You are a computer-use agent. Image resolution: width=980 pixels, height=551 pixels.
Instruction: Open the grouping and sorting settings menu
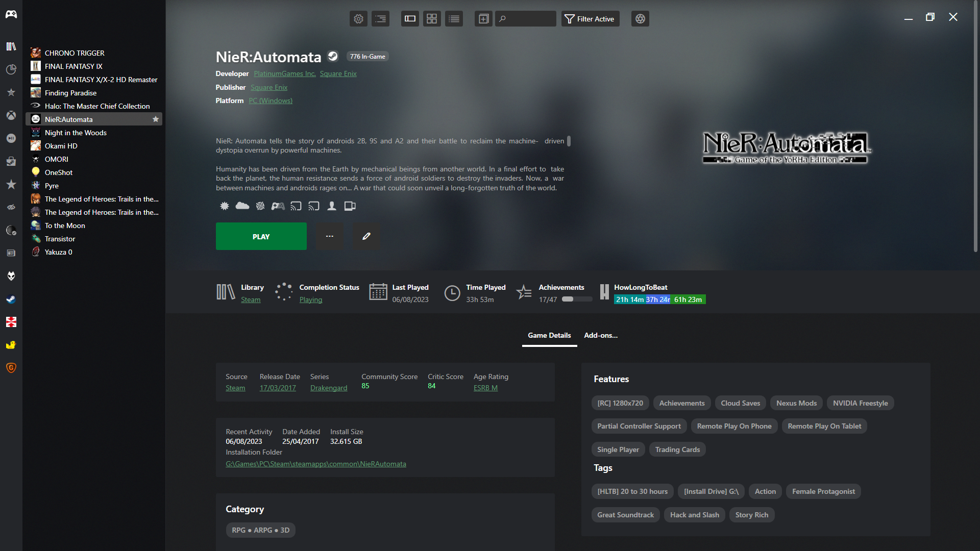click(x=381, y=19)
